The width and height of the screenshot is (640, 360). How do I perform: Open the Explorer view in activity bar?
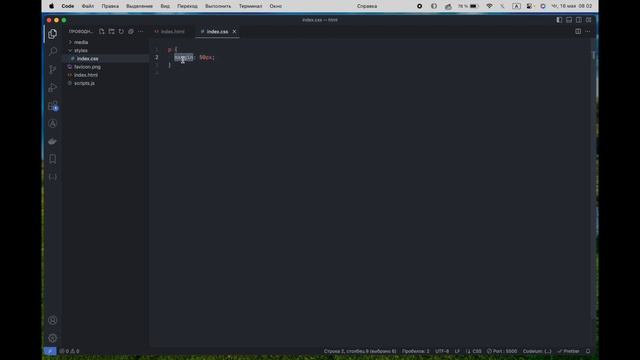click(53, 34)
